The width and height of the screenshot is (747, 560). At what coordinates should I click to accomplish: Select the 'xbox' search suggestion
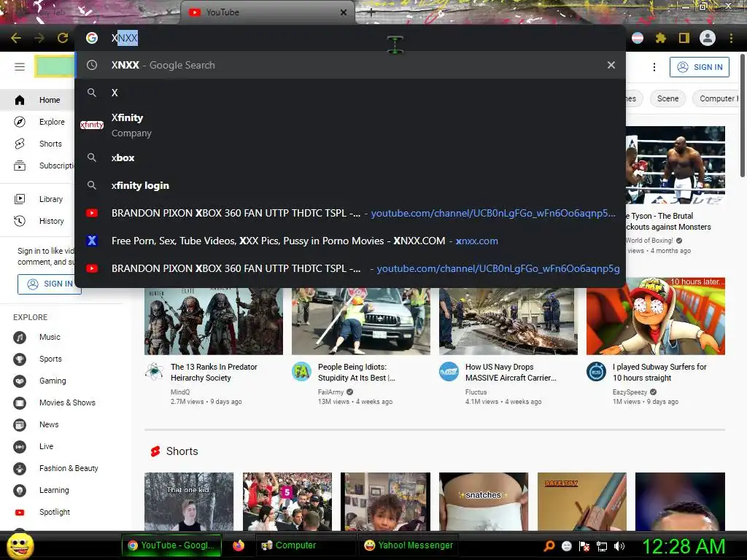(x=350, y=158)
